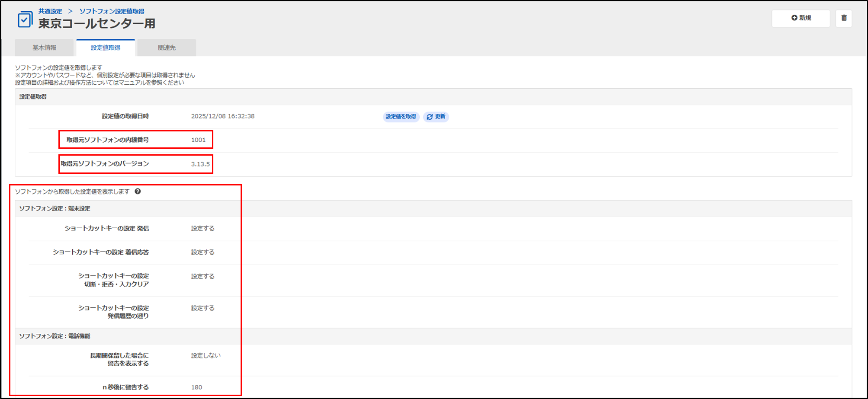Viewport: 868px width, 399px height.
Task: Click the acquisition timestamp 2025/12/08 16:32:38
Action: tap(222, 116)
